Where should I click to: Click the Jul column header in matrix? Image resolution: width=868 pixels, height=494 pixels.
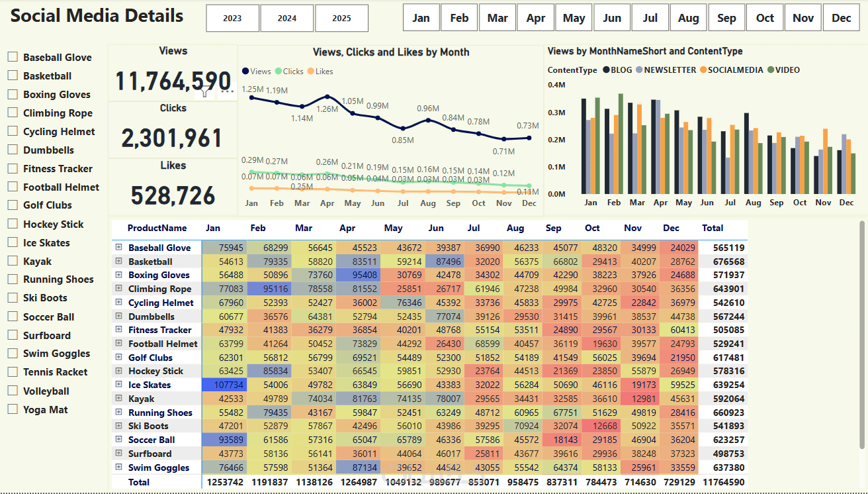tap(474, 228)
